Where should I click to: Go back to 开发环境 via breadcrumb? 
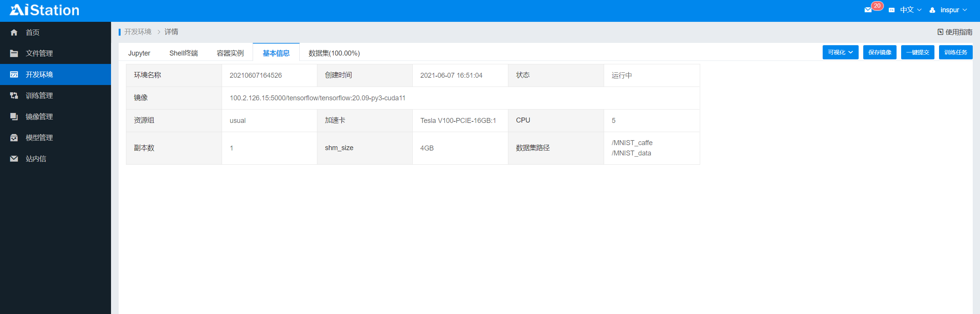(138, 32)
